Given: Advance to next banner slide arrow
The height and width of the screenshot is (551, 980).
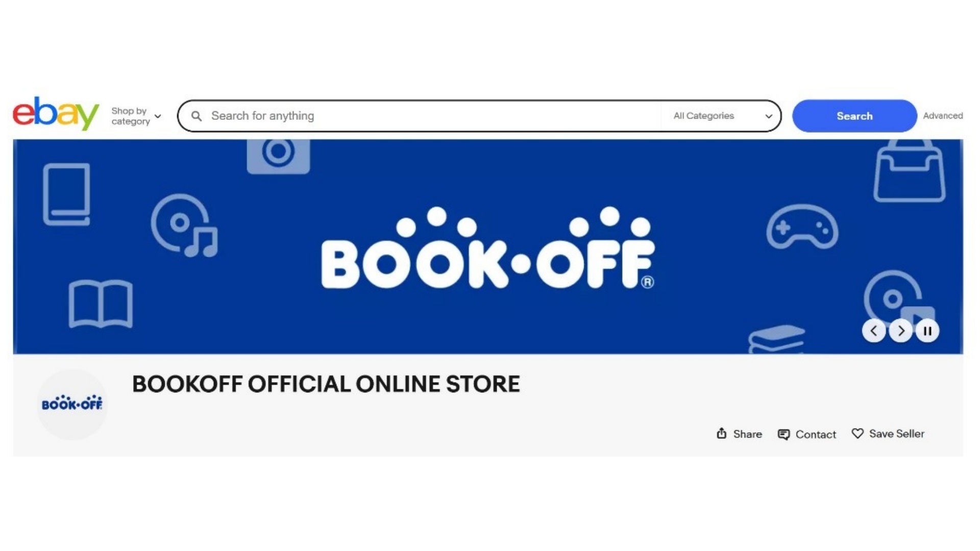Looking at the screenshot, I should tap(901, 331).
